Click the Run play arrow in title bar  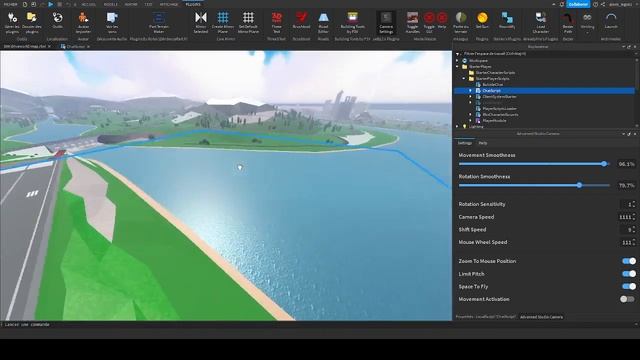(x=51, y=4)
